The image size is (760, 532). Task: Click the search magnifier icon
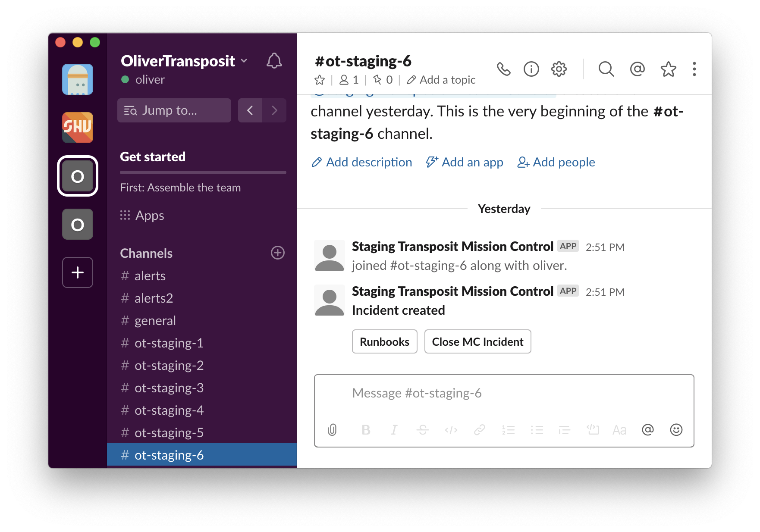tap(606, 69)
